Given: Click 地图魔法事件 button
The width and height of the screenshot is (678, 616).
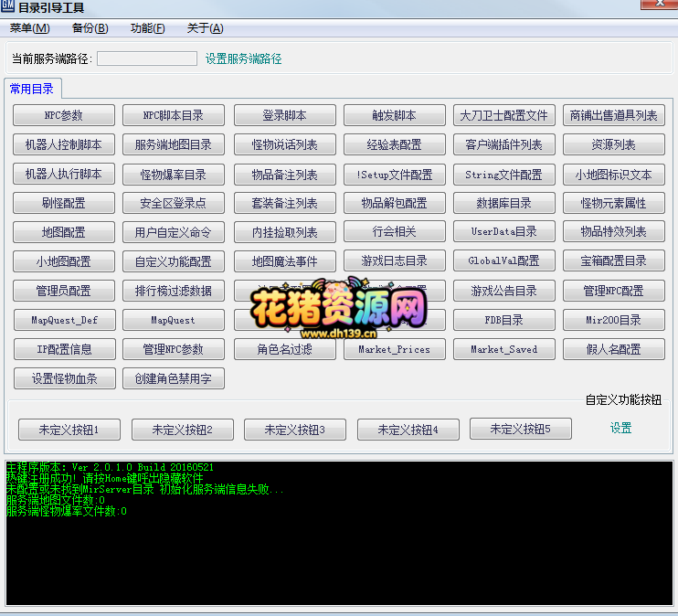Looking at the screenshot, I should point(284,261).
